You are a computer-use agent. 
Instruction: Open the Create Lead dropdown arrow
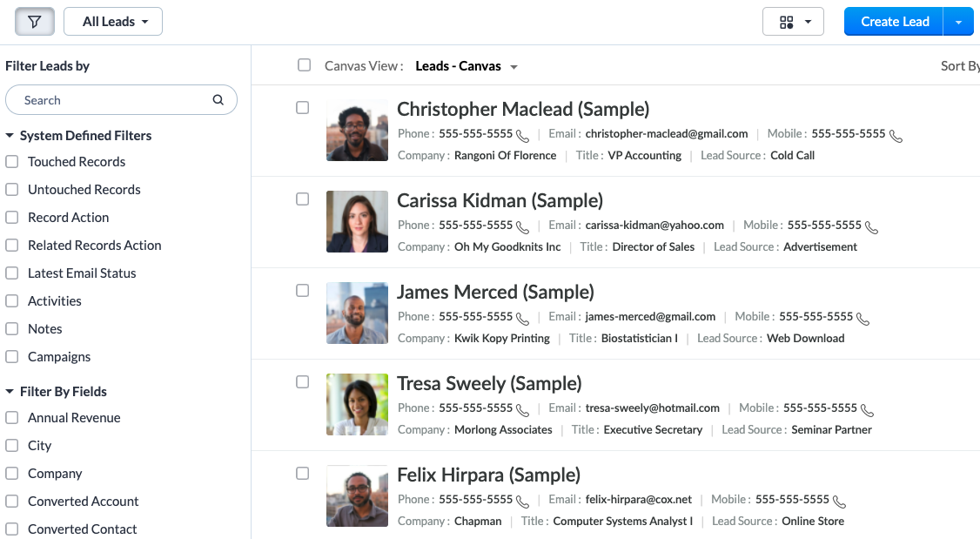(x=958, y=22)
